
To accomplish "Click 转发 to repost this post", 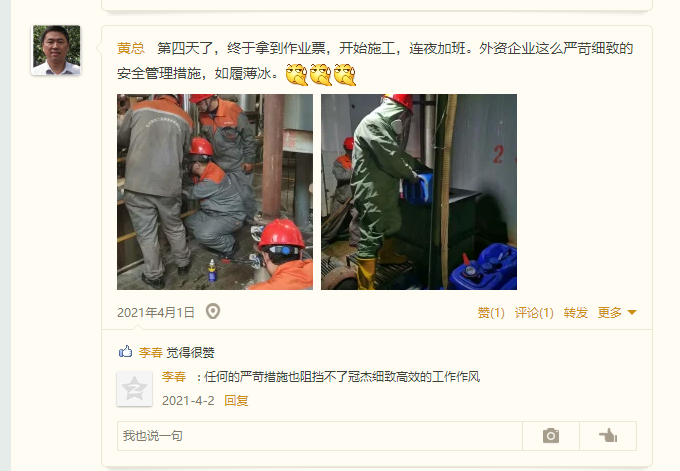I will pyautogui.click(x=575, y=313).
